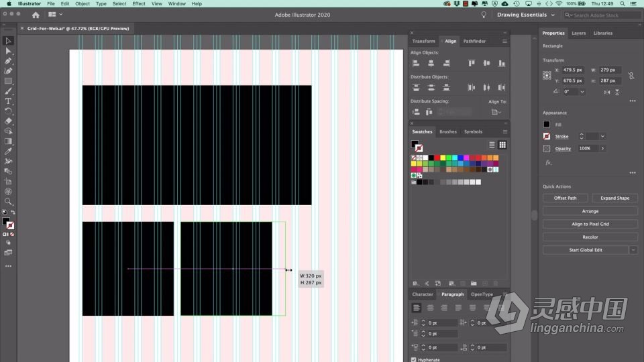Viewport: 644px width, 362px height.
Task: Swap Fill and Stroke in toolbar
Action: point(13,213)
